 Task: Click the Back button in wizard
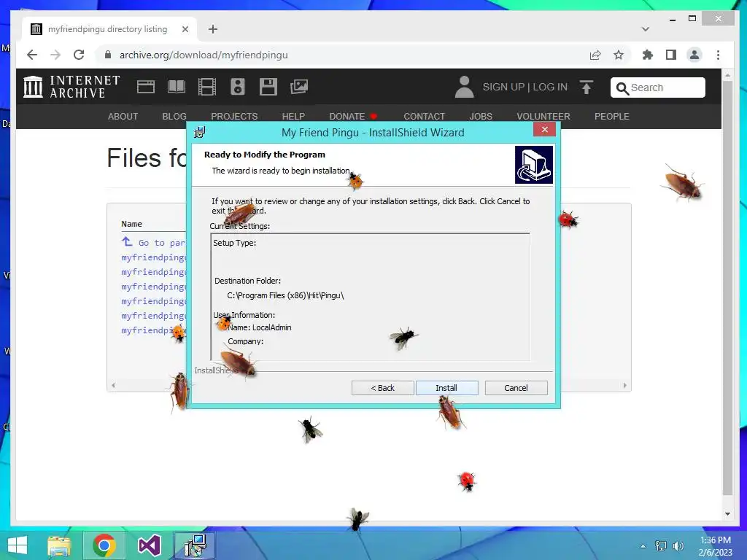(382, 388)
